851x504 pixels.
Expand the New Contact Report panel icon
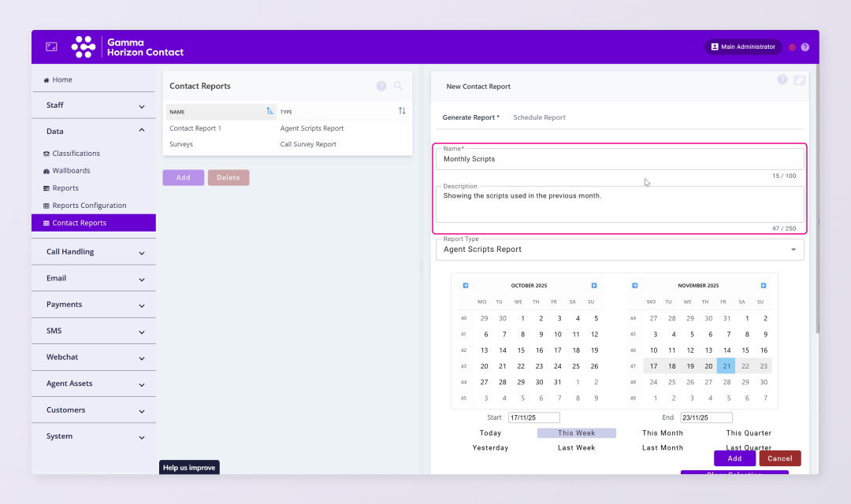point(799,80)
